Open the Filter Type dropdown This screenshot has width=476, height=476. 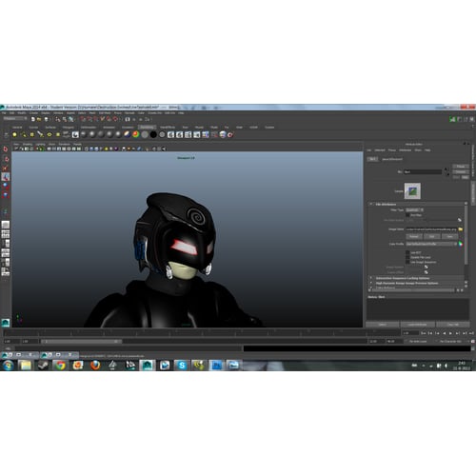[x=415, y=209]
